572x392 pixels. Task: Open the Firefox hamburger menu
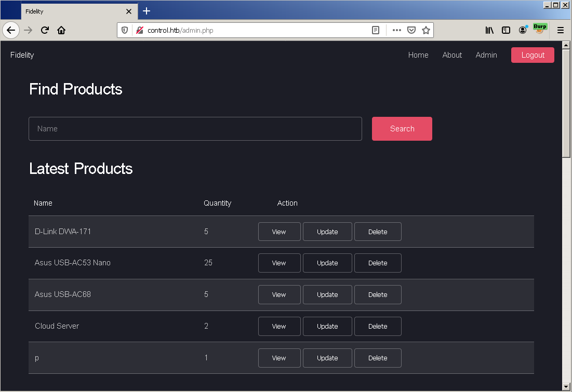(561, 30)
